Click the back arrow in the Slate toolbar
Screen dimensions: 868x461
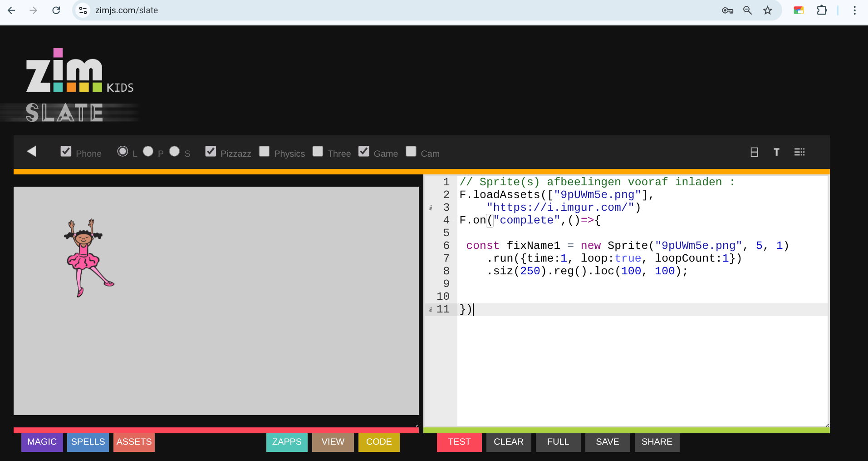[31, 152]
